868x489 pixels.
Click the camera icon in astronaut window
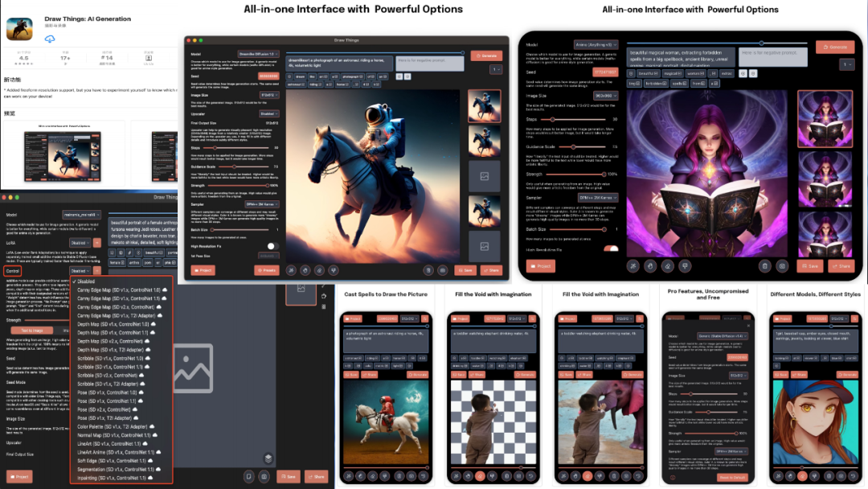(x=442, y=270)
